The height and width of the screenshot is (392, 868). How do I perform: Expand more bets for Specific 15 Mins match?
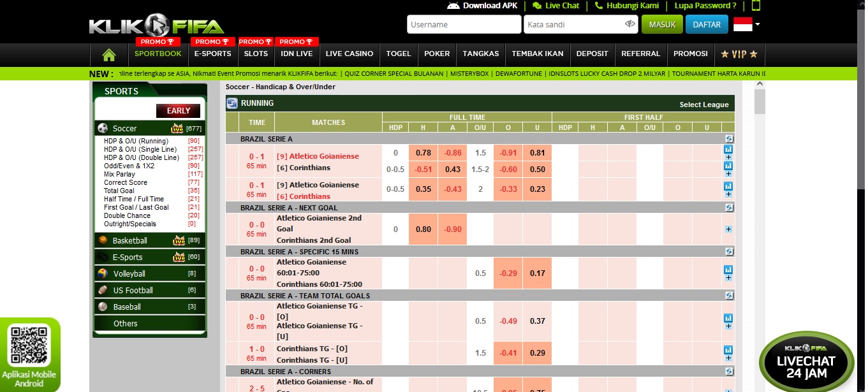click(728, 277)
